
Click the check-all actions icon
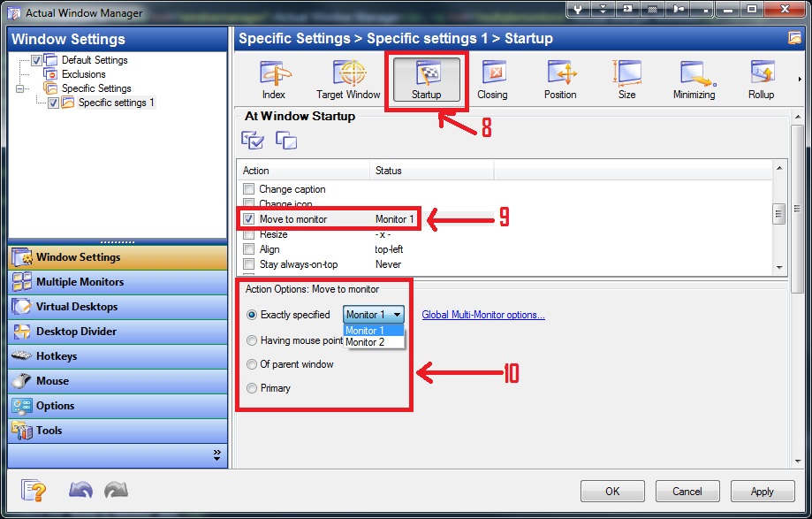coord(253,141)
